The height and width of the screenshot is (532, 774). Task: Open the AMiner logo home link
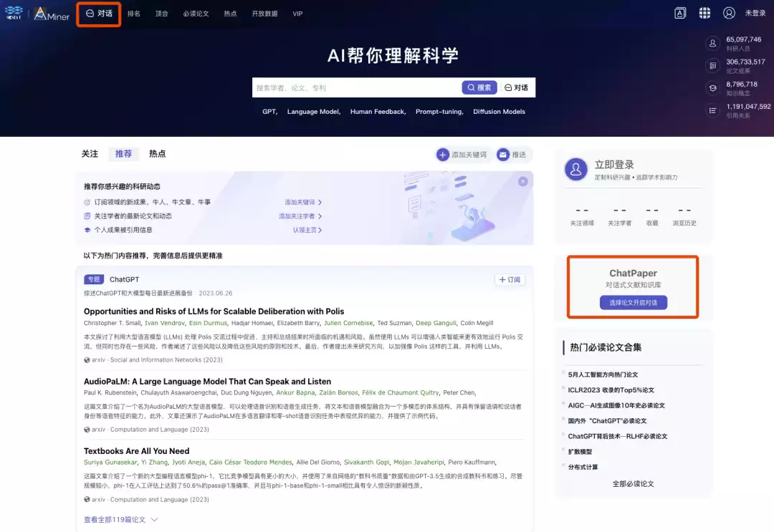point(52,14)
